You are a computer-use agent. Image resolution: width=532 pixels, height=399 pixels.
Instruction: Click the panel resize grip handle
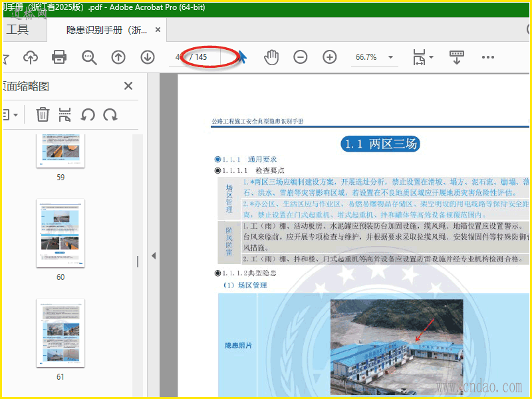pos(138,261)
